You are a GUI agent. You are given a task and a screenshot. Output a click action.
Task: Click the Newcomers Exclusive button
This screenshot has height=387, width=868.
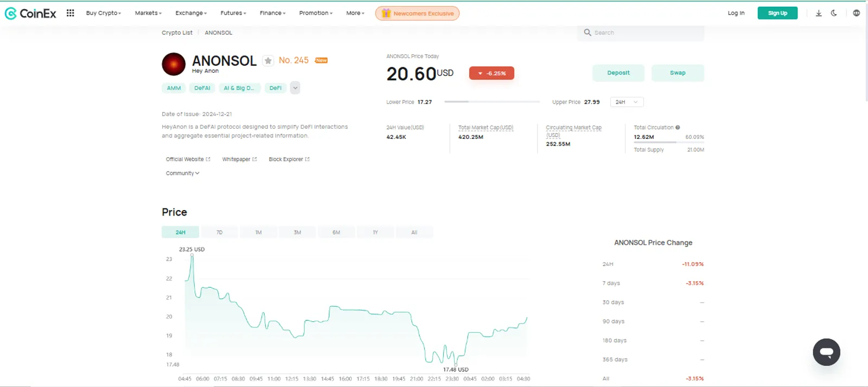click(417, 13)
